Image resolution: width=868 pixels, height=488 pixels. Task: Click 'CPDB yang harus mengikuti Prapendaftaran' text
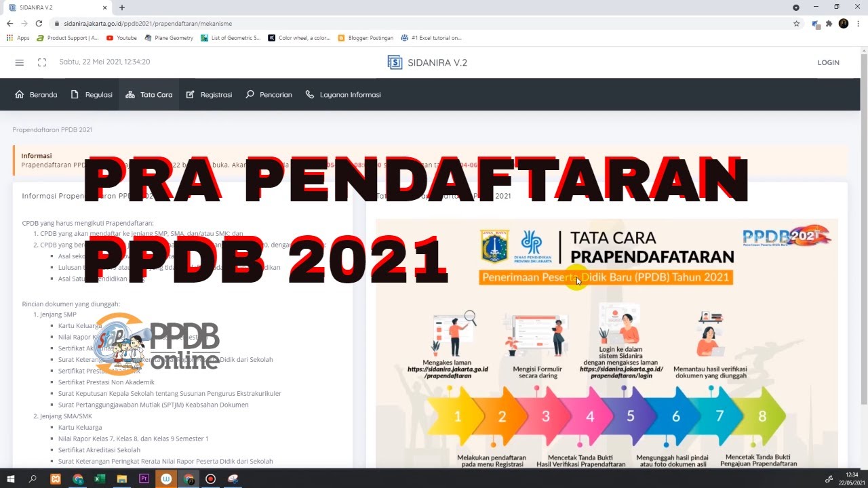[88, 223]
